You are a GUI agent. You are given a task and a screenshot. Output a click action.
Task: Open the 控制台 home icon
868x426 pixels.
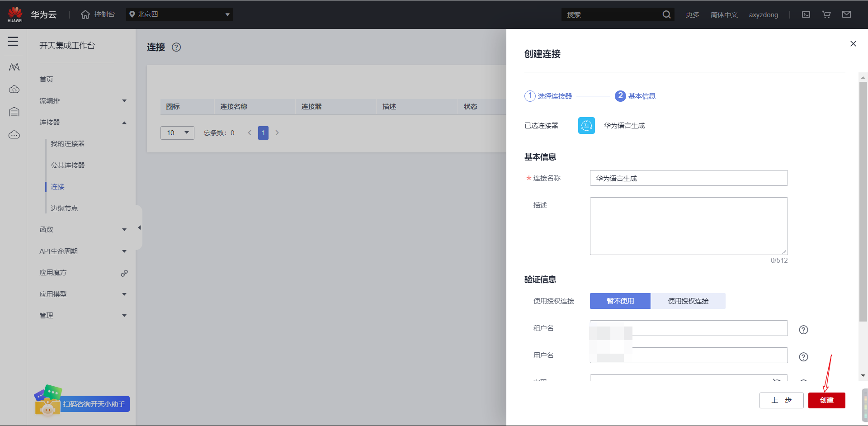pos(85,14)
